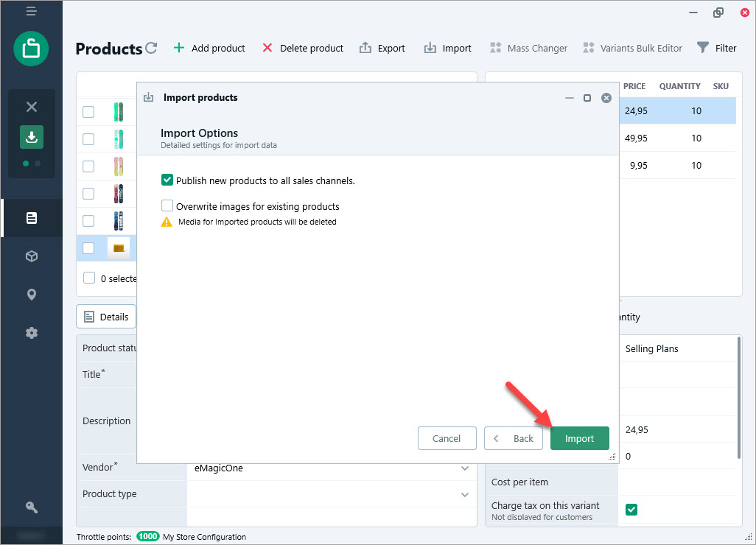This screenshot has width=756, height=545.
Task: Restore down the main application window
Action: (x=718, y=13)
